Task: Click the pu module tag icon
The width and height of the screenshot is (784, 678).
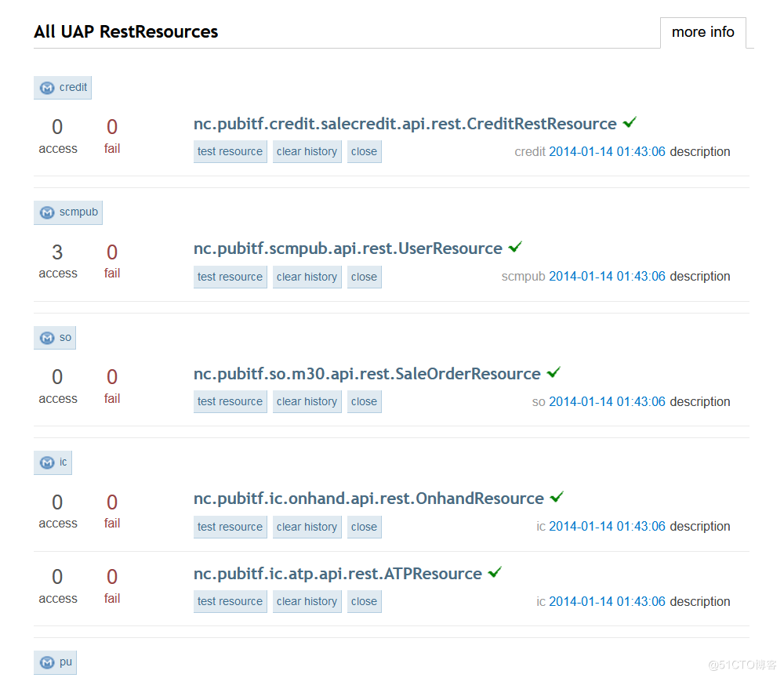Action: pyautogui.click(x=48, y=662)
